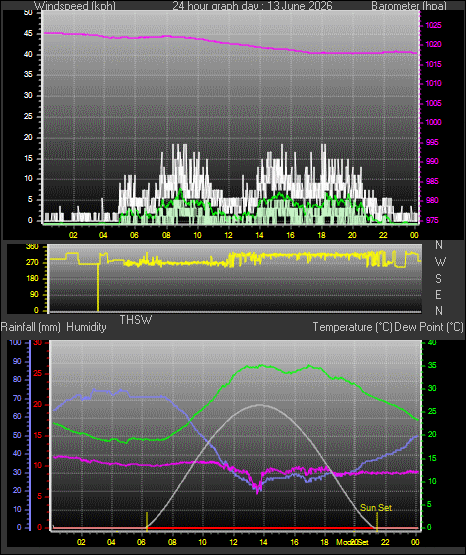Click the MoonSet label on time axis
Screen dimensions: 466x555
(352, 542)
